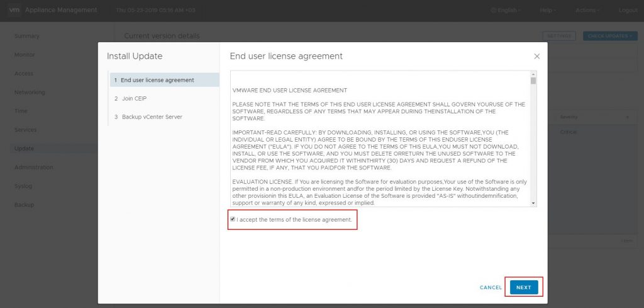644x308 pixels.
Task: Click the Logout link
Action: 628,10
